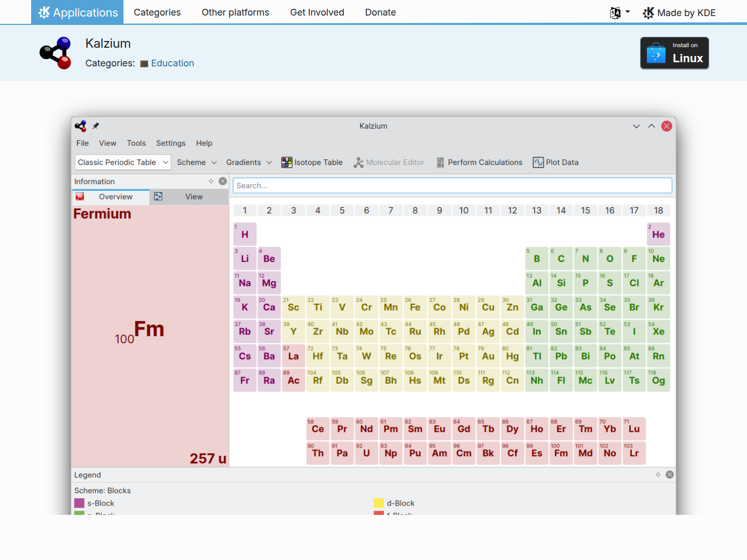Open the View menu
Viewport: 747px width, 560px height.
[x=107, y=143]
